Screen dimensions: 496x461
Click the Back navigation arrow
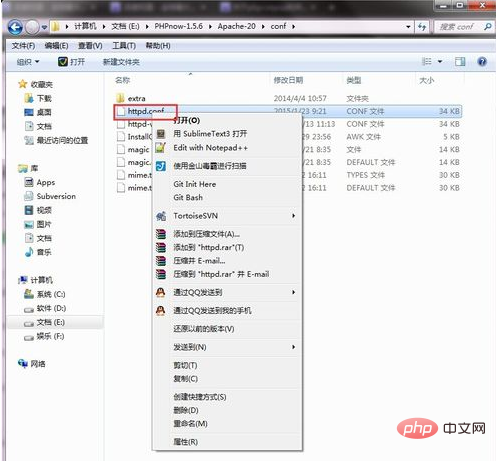coord(15,27)
